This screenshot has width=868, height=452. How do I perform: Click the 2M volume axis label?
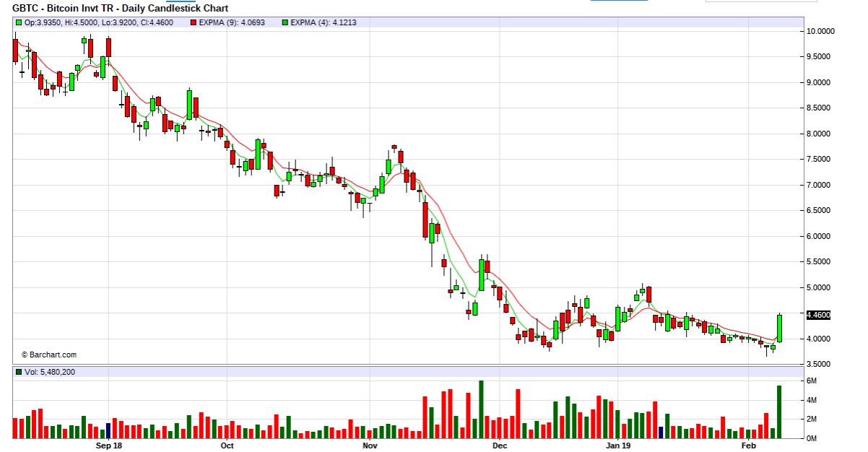(812, 419)
